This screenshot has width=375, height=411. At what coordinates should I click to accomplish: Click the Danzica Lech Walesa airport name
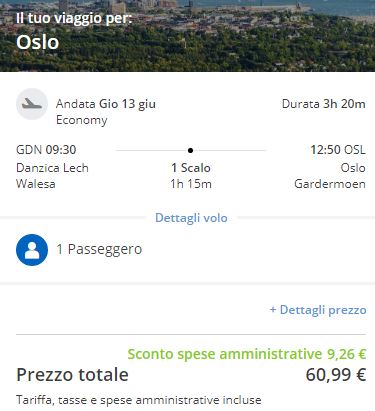(52, 176)
